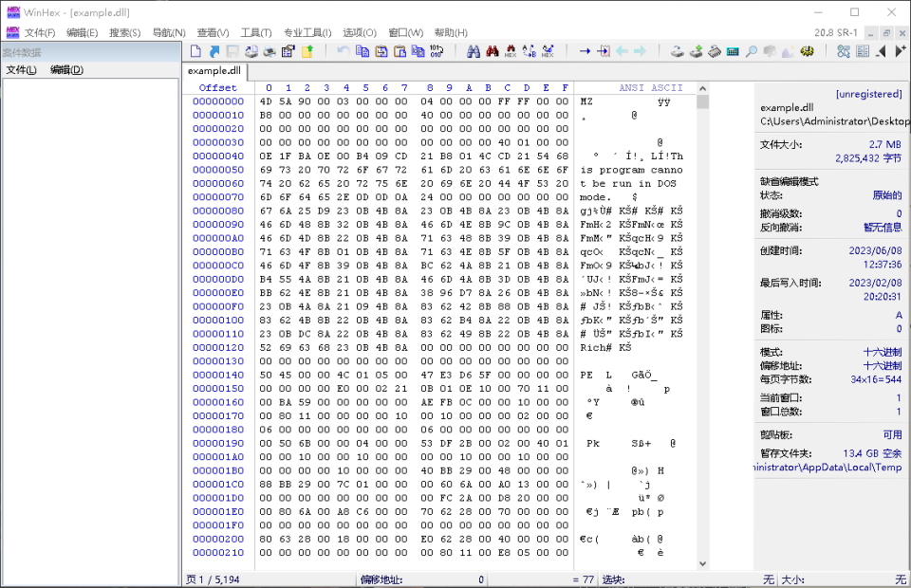Open the 专业工具(I) menu
911x588 pixels.
[x=307, y=32]
